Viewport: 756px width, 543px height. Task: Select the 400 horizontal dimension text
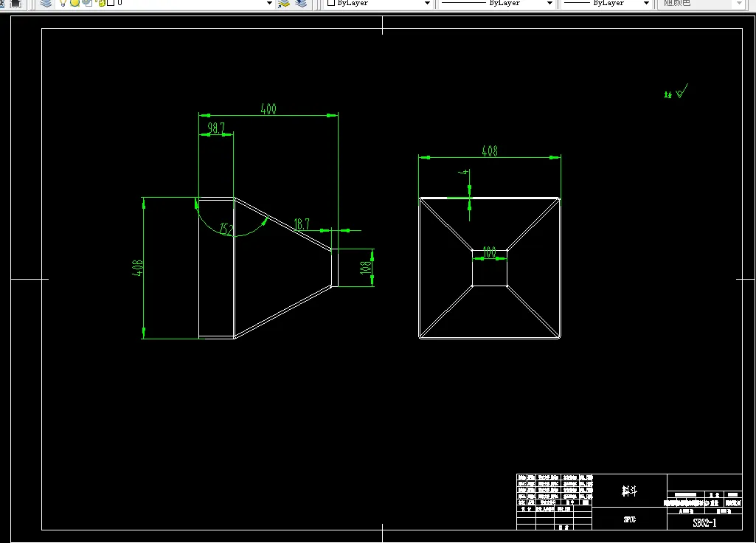pyautogui.click(x=268, y=109)
